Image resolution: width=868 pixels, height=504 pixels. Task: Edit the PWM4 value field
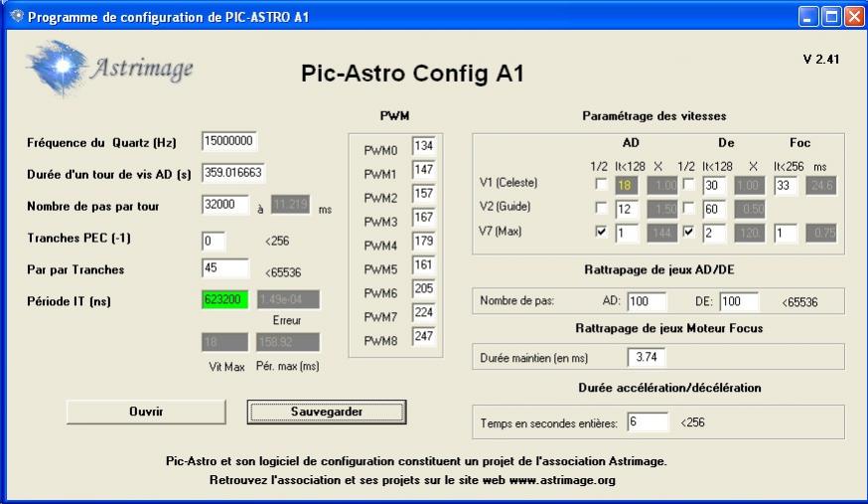423,242
